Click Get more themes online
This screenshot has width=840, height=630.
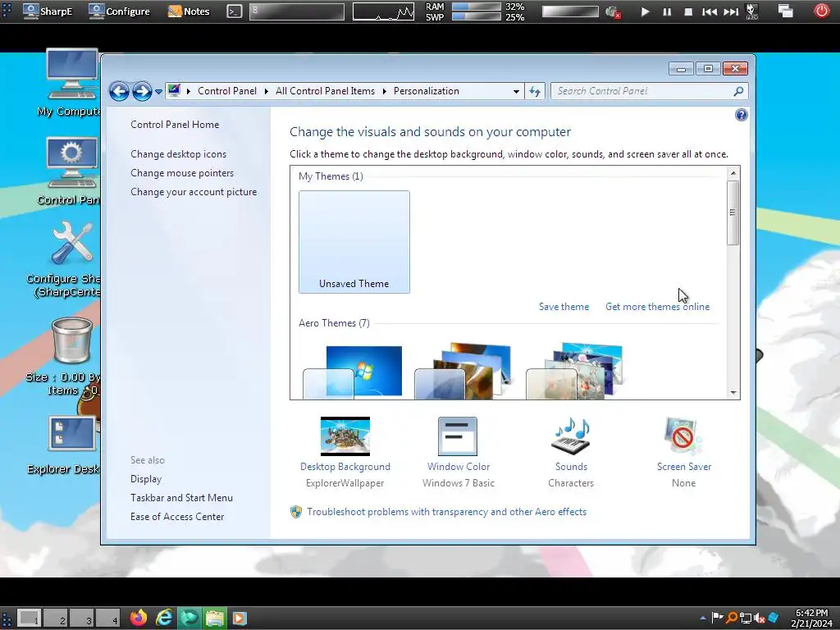(x=657, y=307)
